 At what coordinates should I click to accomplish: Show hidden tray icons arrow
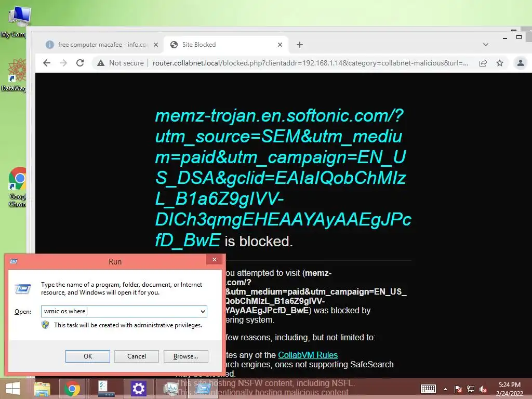click(445, 389)
